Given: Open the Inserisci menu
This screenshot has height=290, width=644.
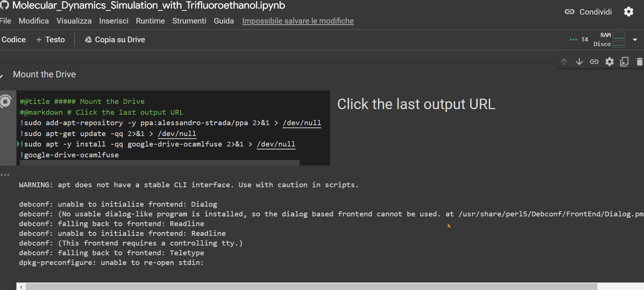Looking at the screenshot, I should click(x=114, y=21).
